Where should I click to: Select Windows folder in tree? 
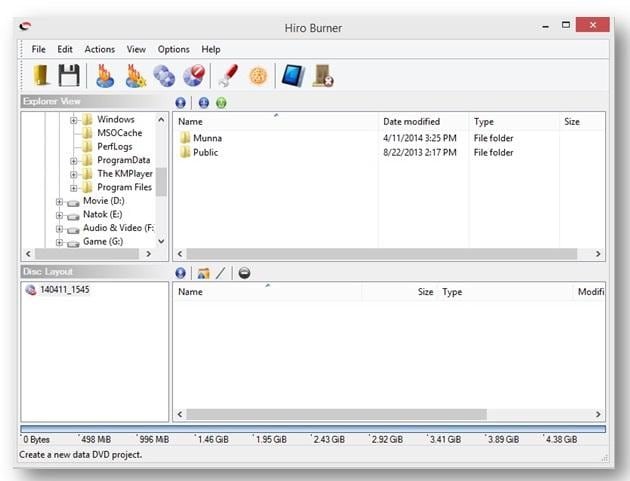coord(116,119)
